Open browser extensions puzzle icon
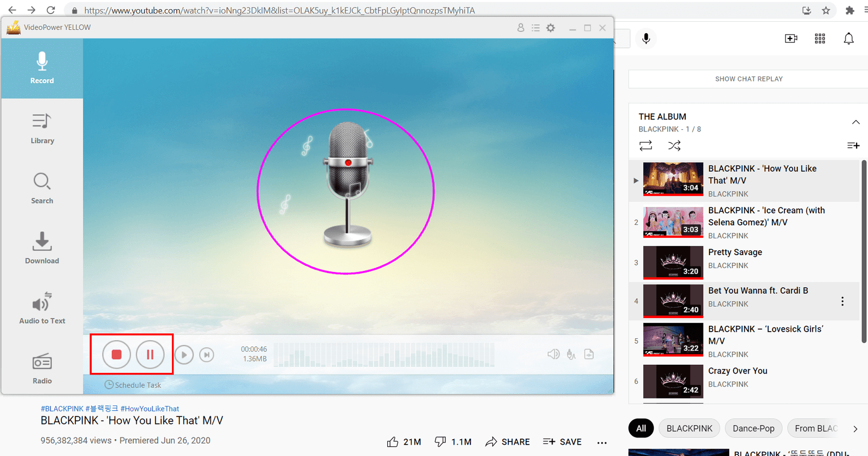Screen dimensions: 868x456 pyautogui.click(x=850, y=10)
